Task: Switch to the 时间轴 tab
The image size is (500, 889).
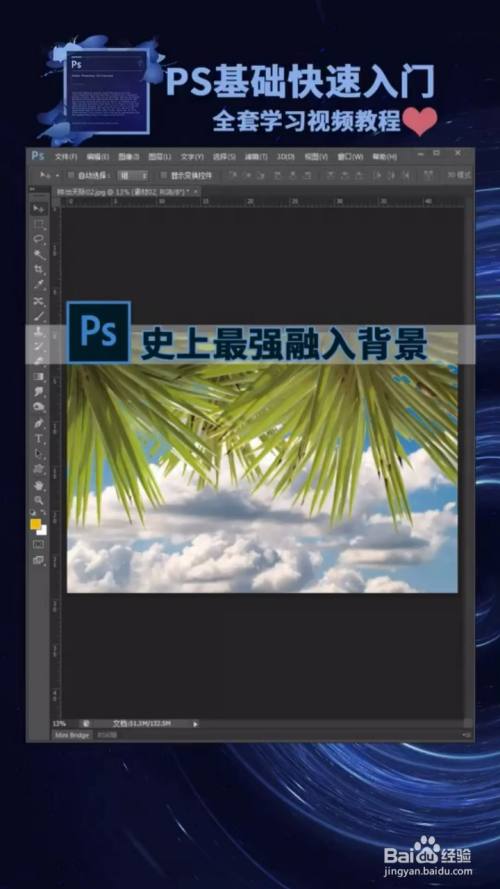Action: click(x=107, y=735)
